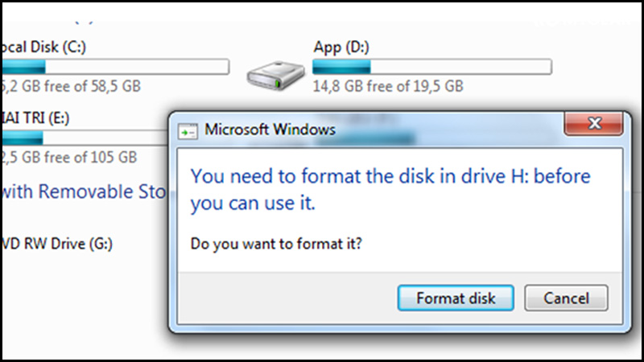Click the 'Do you want to format it?' text
The image size is (644, 362).
(x=276, y=244)
